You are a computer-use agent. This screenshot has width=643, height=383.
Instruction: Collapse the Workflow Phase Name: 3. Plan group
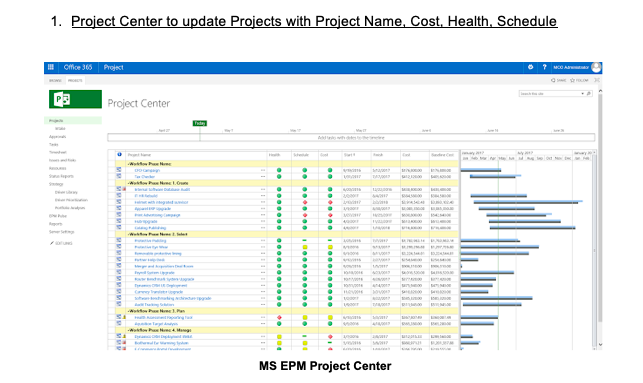128,311
